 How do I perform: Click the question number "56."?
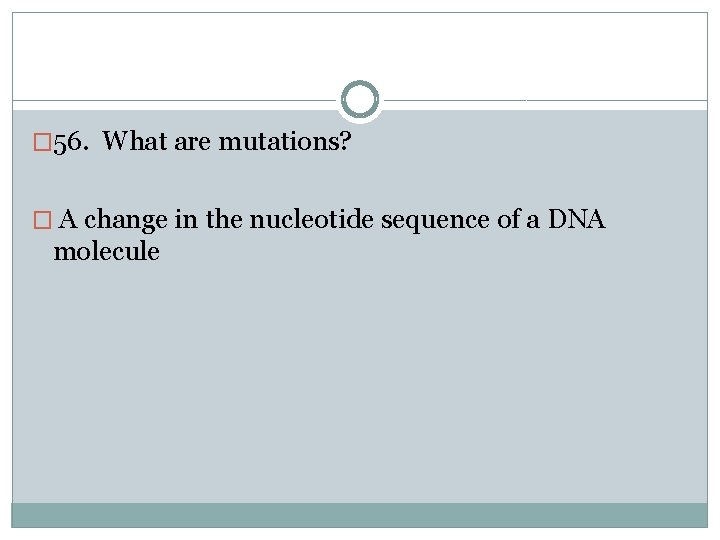coord(73,142)
